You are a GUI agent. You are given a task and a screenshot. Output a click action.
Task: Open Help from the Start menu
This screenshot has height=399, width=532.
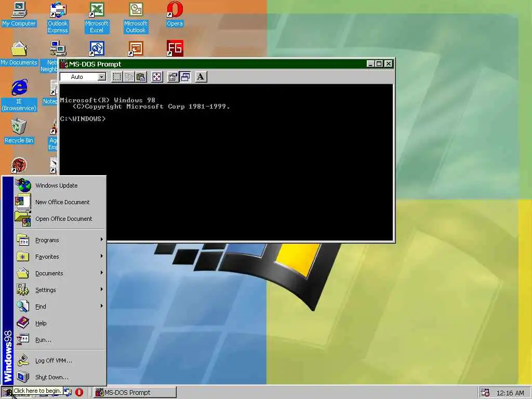(x=60, y=323)
